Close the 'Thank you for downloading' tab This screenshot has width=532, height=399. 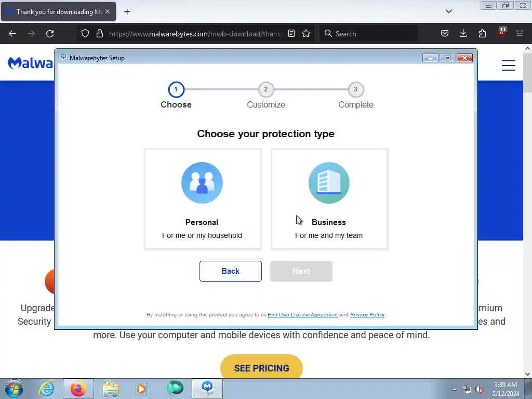(x=108, y=11)
